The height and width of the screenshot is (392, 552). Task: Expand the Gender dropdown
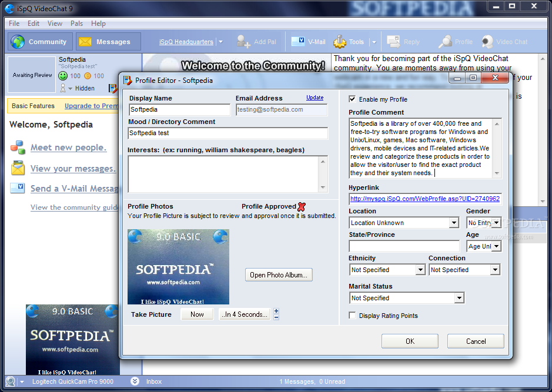(496, 223)
